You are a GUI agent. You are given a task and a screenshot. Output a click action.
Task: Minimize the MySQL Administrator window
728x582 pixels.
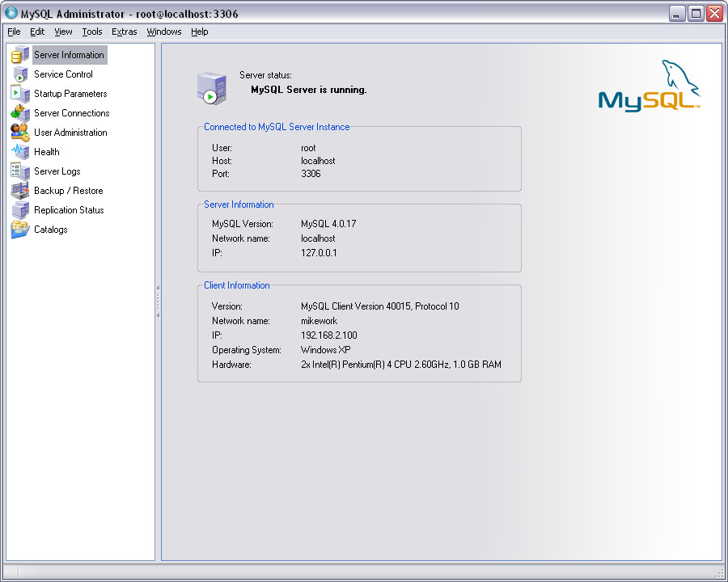click(x=677, y=14)
